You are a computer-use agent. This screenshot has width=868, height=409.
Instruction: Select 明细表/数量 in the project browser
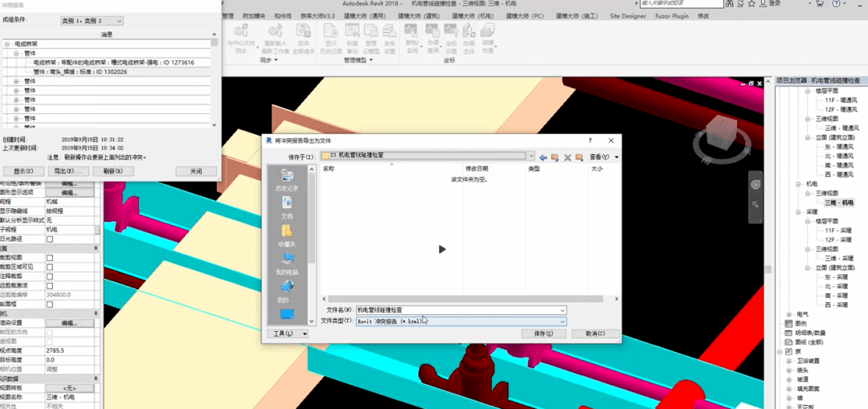point(810,333)
